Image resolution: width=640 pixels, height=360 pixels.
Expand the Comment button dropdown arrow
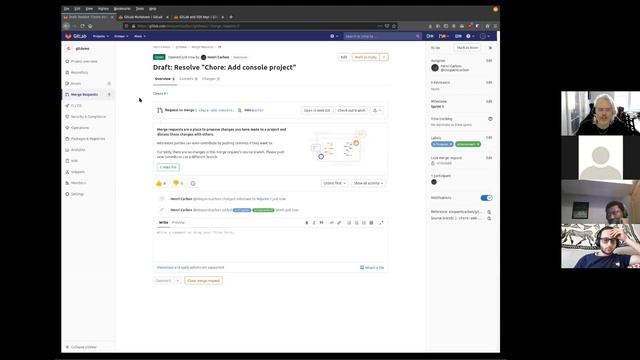click(178, 281)
